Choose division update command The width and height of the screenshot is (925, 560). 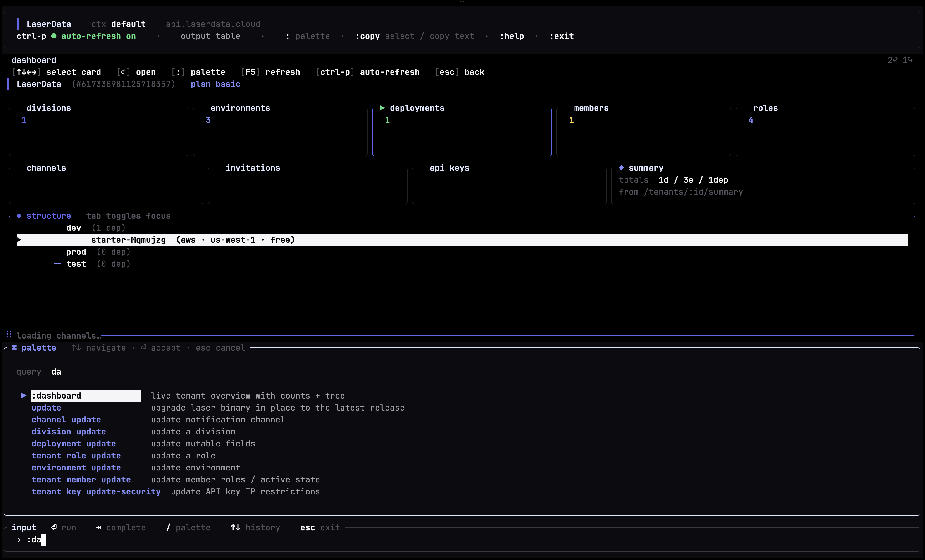tap(69, 432)
